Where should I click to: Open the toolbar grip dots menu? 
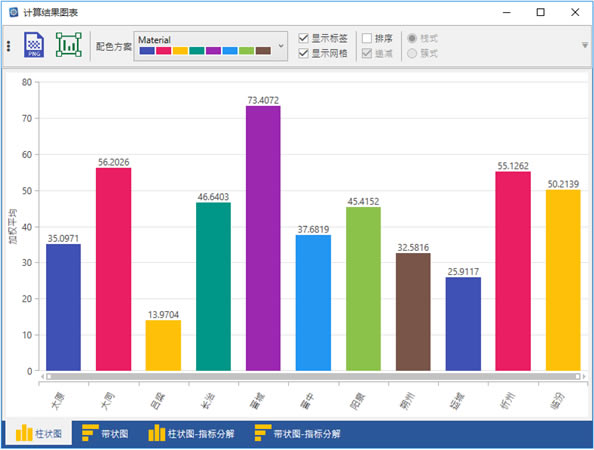tap(8, 46)
